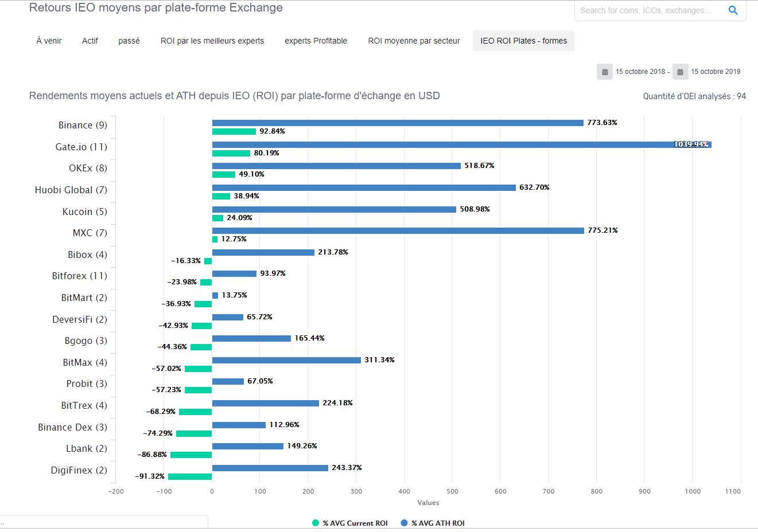The width and height of the screenshot is (758, 532).
Task: Toggle the % AVG ATH ROI legend
Action: point(433,523)
